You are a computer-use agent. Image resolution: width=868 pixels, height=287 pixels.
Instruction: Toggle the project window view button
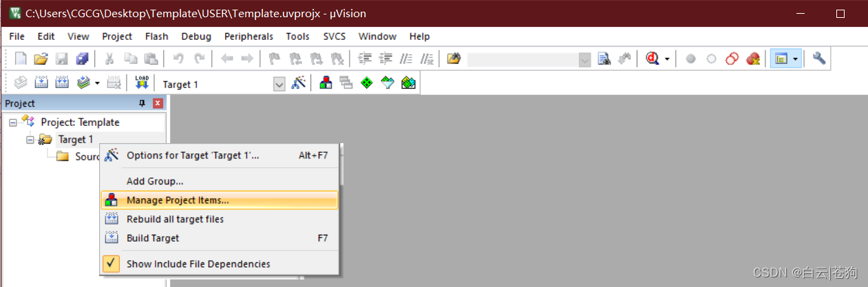[781, 59]
